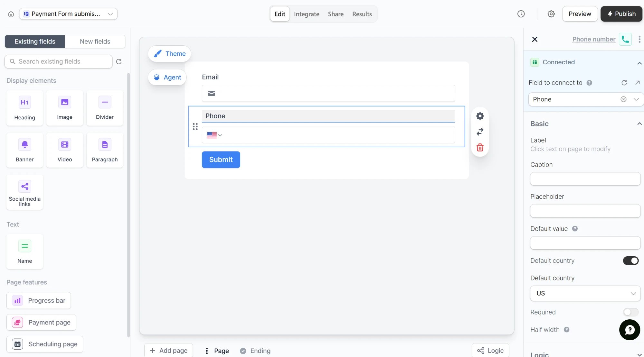644x357 pixels.
Task: Open the Theme editor
Action: 169,54
